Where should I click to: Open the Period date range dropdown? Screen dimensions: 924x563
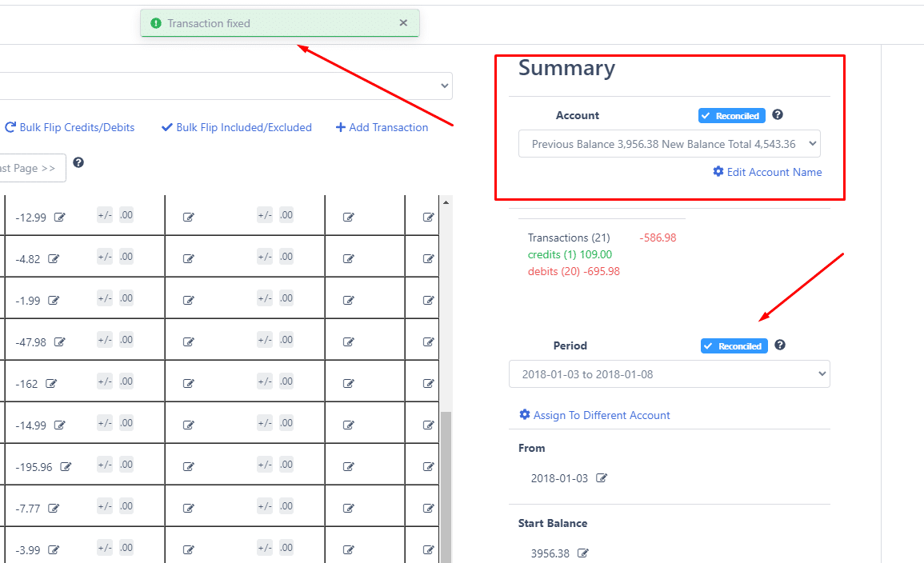[x=669, y=374]
